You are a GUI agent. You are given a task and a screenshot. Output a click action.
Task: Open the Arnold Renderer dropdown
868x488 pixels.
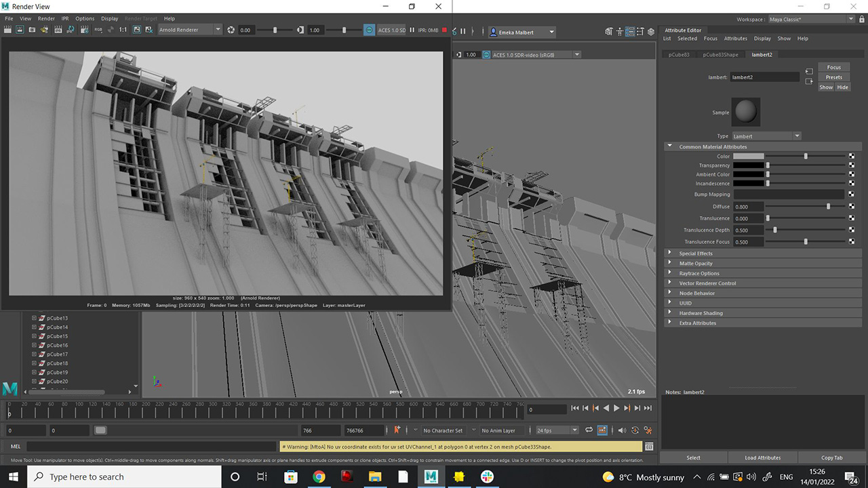[190, 30]
